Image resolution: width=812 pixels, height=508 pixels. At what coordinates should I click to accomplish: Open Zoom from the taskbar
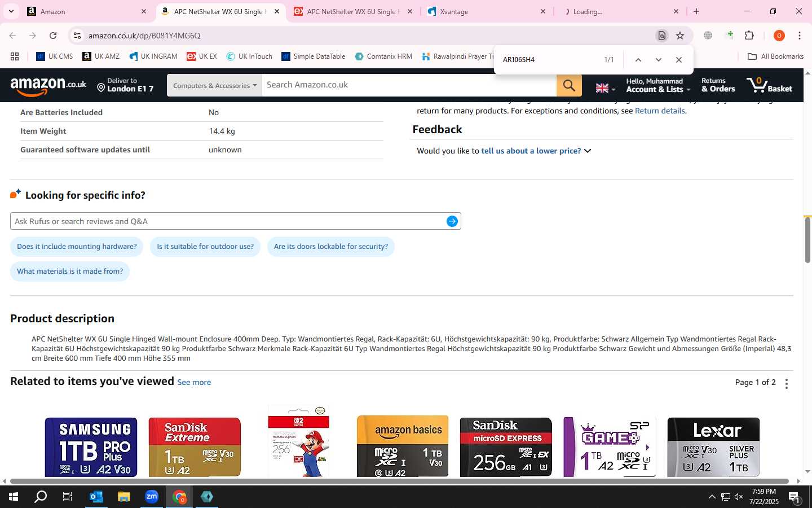tap(151, 497)
